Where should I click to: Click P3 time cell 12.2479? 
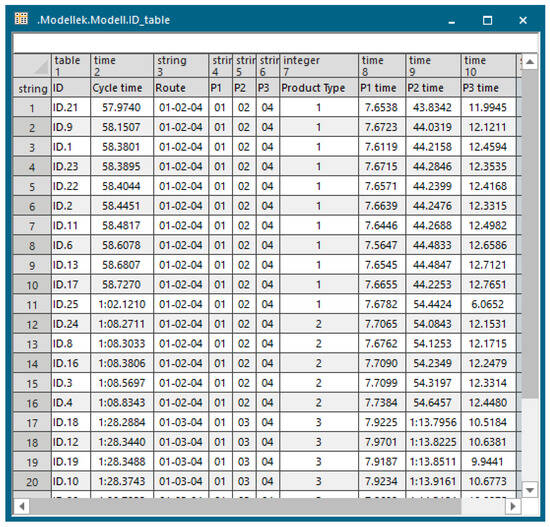488,363
